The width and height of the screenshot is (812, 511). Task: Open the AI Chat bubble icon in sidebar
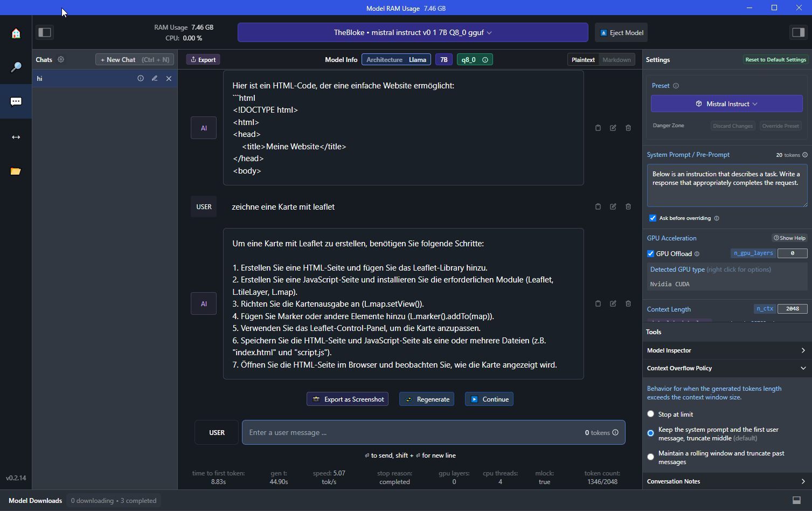[x=16, y=102]
